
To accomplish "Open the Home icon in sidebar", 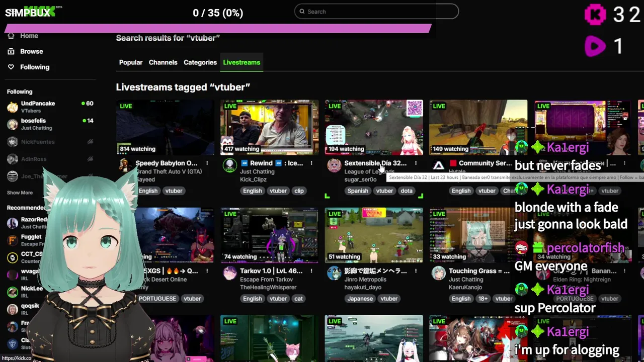I will [11, 36].
